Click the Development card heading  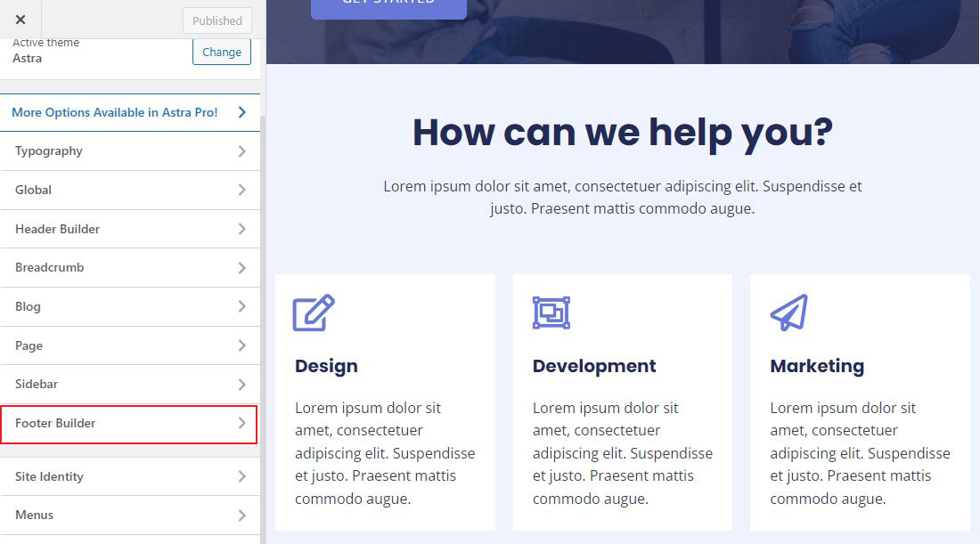coord(594,366)
